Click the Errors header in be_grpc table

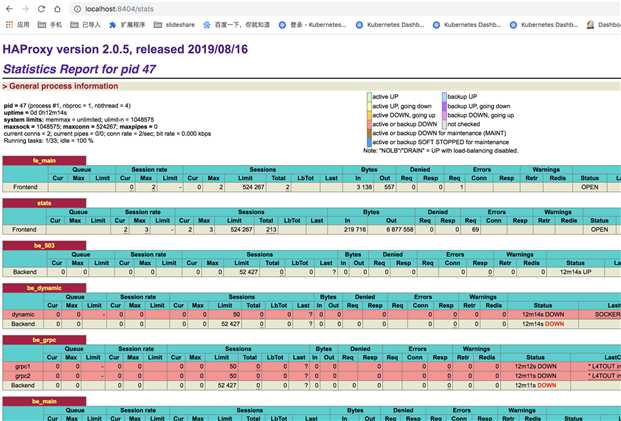click(417, 349)
